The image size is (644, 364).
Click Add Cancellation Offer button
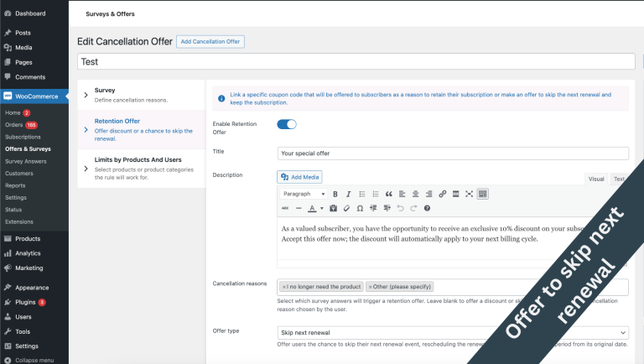(x=210, y=41)
